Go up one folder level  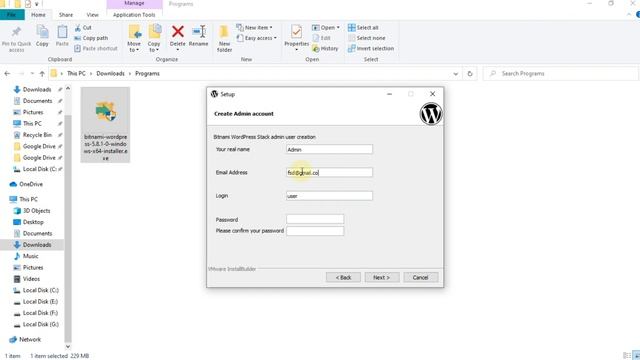[x=42, y=73]
